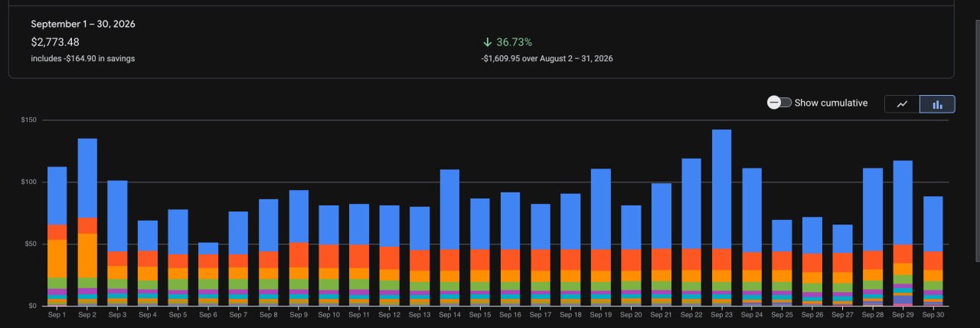Click the green down arrow trend icon

487,42
